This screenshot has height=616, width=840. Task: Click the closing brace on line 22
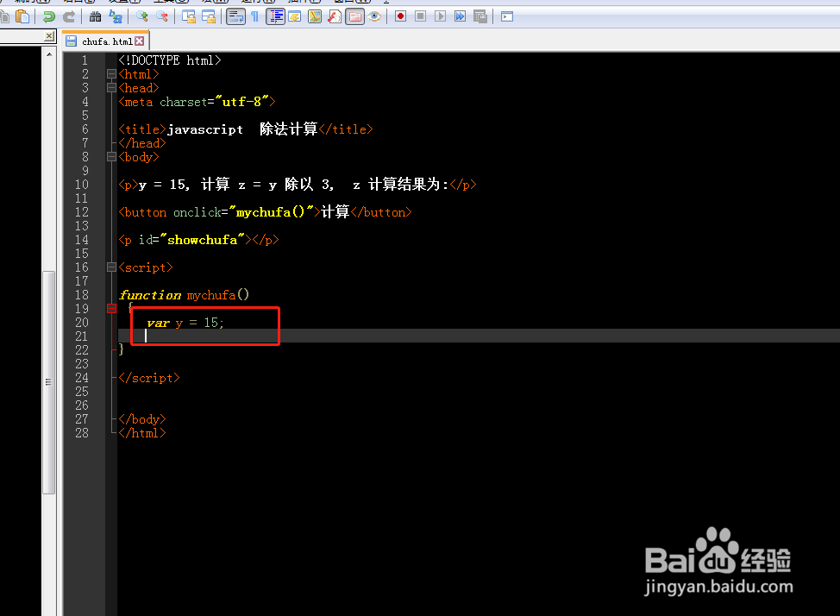click(121, 349)
